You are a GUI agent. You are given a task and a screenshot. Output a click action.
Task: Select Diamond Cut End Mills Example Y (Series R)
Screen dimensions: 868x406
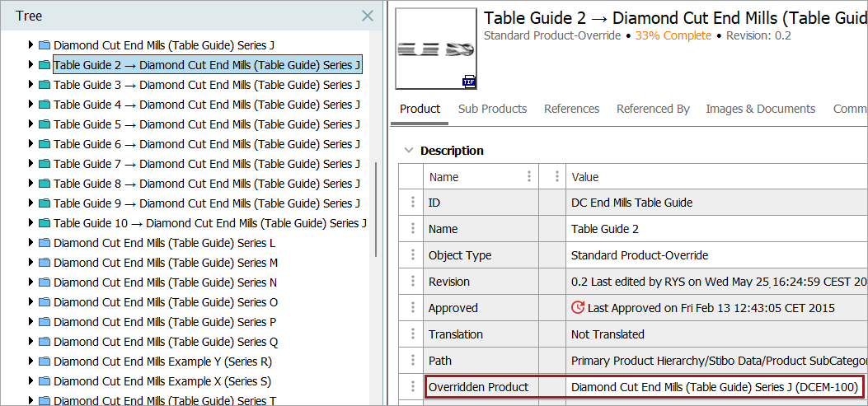click(162, 362)
